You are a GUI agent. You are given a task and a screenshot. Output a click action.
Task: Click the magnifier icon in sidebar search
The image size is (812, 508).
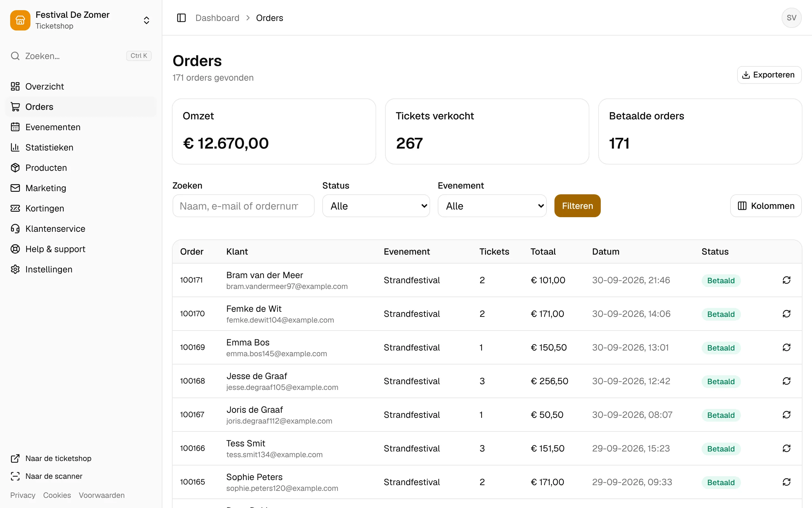(x=15, y=56)
